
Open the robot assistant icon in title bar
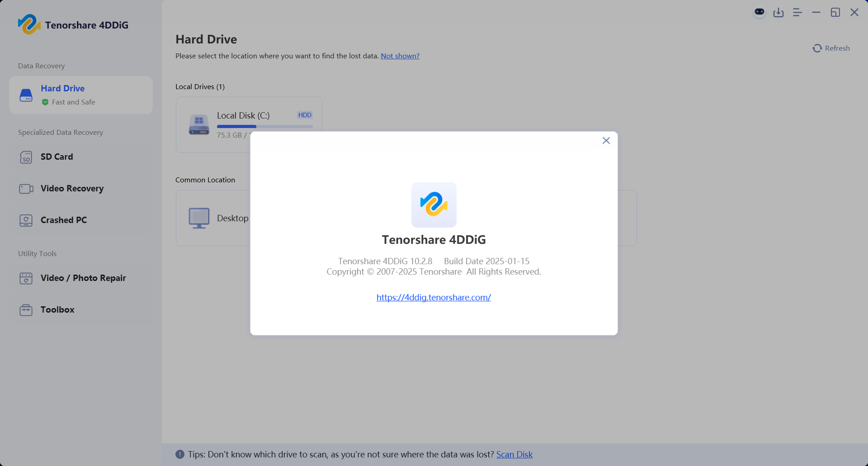[x=759, y=12]
